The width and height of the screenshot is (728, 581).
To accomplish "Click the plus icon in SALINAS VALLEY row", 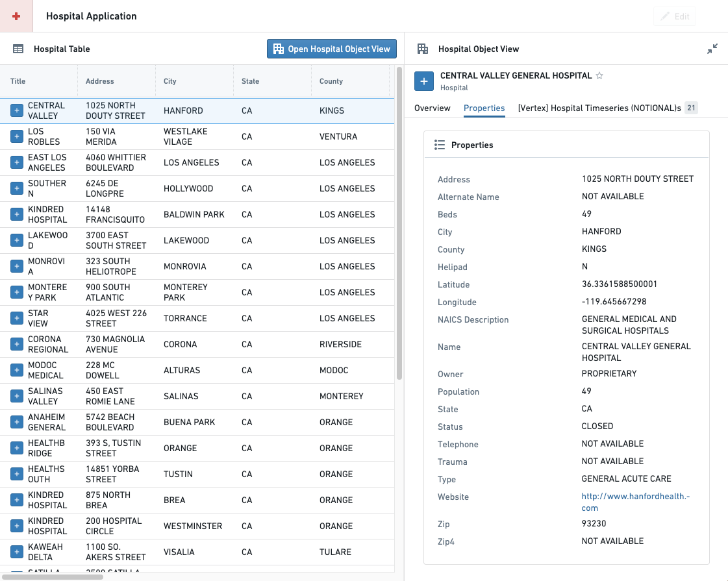I will [x=17, y=396].
